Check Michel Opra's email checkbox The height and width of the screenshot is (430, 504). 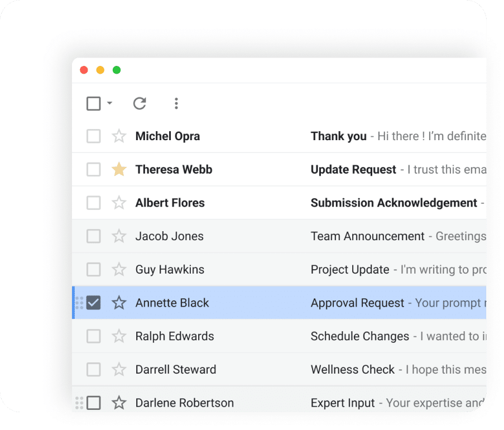(x=93, y=136)
